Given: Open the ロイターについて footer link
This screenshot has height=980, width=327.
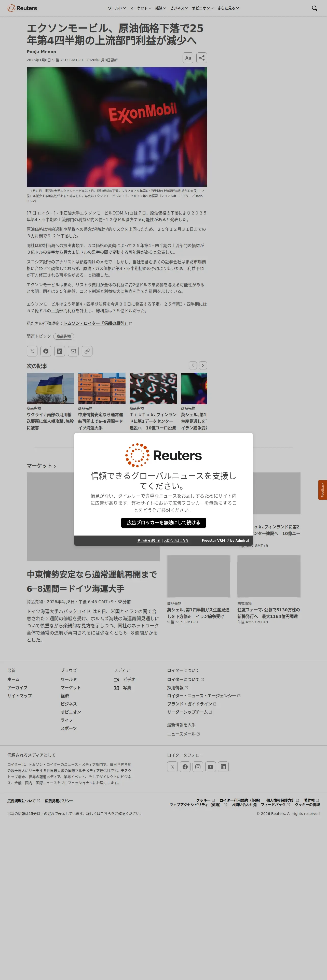Looking at the screenshot, I should coord(185,680).
